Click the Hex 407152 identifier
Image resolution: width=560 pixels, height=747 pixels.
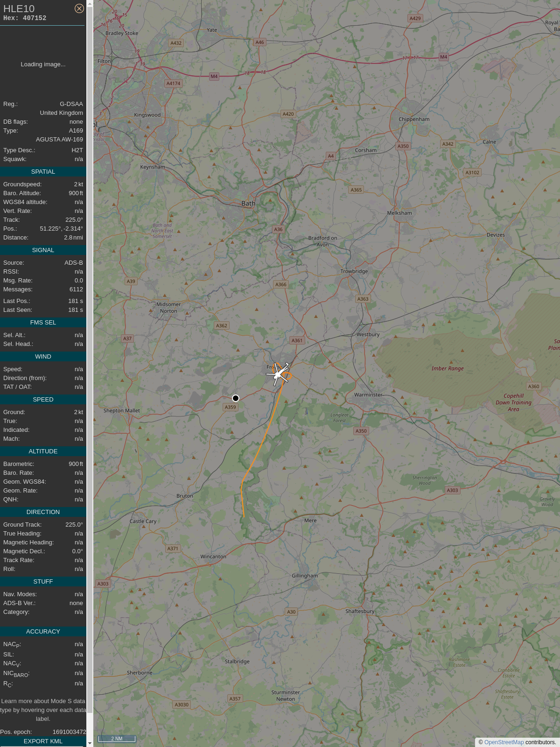(x=25, y=18)
